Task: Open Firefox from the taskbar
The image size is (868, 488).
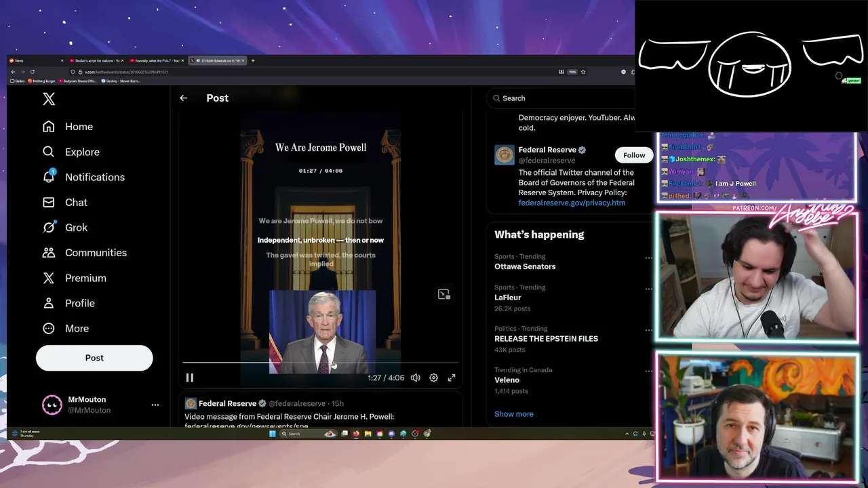Action: tap(356, 434)
